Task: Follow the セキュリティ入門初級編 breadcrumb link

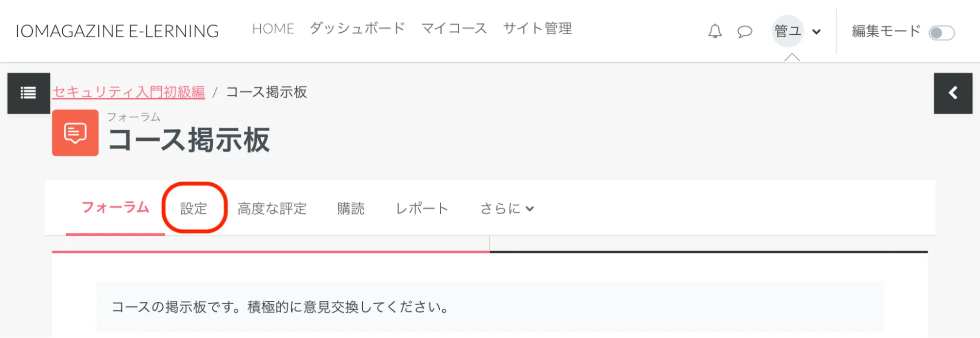Action: coord(128,92)
